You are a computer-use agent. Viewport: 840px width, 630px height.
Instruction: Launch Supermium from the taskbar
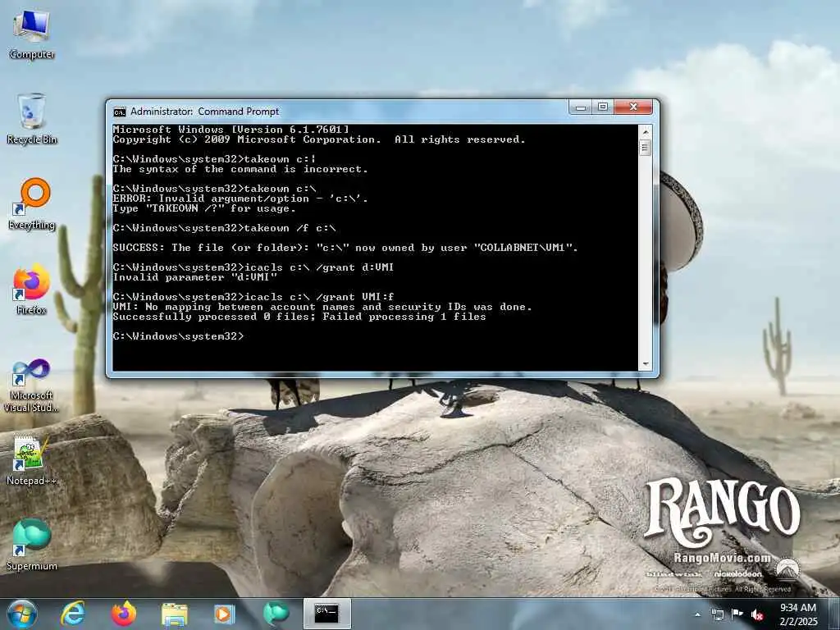tap(276, 614)
